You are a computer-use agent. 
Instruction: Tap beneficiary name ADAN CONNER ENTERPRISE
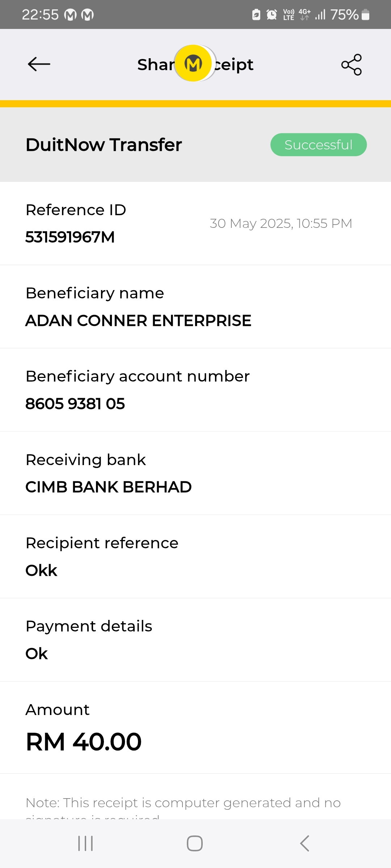[138, 320]
